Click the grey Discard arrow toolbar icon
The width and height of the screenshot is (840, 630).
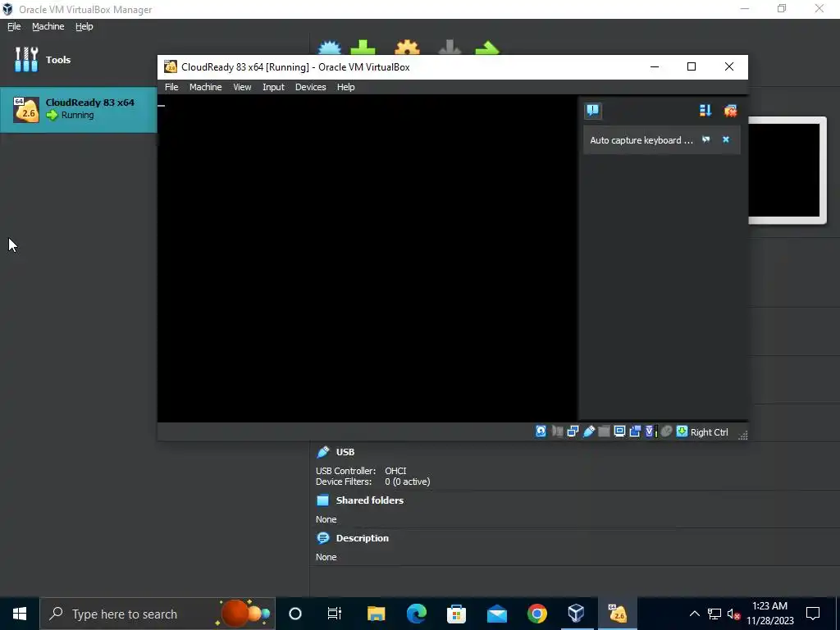450,47
